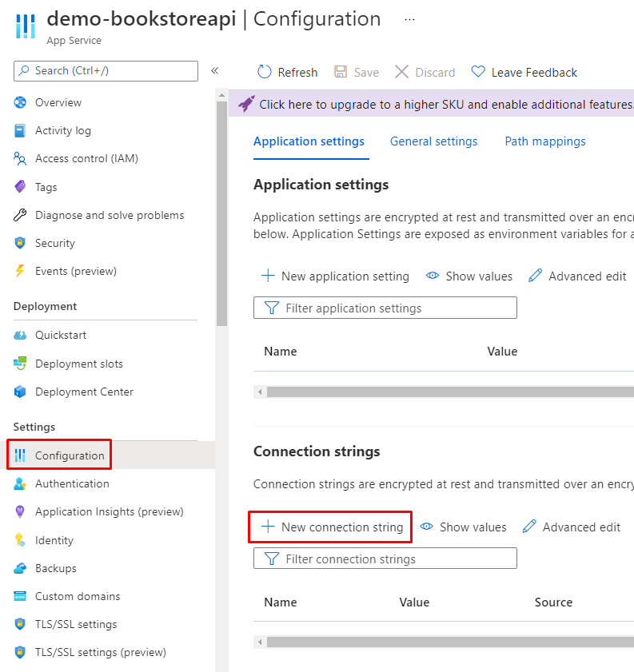Open Application Insights lightbulb icon

coord(20,511)
